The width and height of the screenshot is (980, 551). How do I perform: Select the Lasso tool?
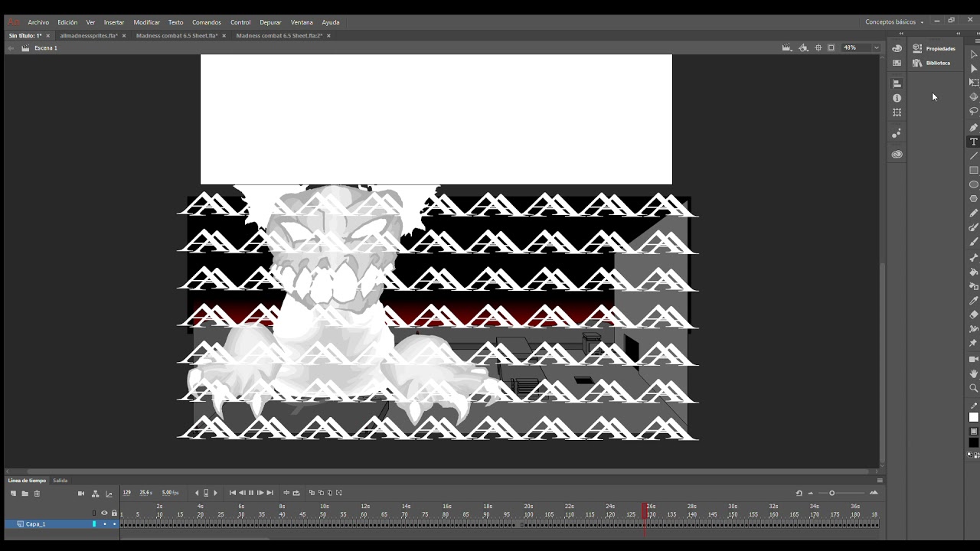pyautogui.click(x=974, y=112)
